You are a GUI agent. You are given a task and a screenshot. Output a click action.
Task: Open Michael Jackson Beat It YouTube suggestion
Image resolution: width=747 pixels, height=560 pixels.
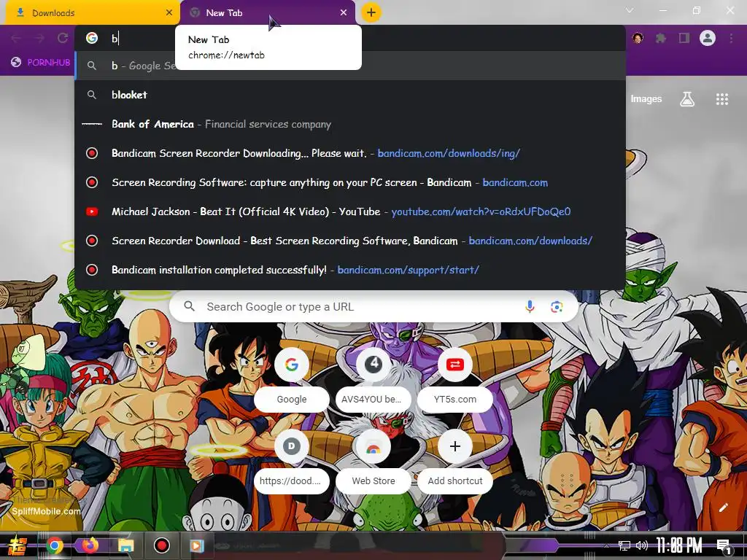tap(350, 211)
